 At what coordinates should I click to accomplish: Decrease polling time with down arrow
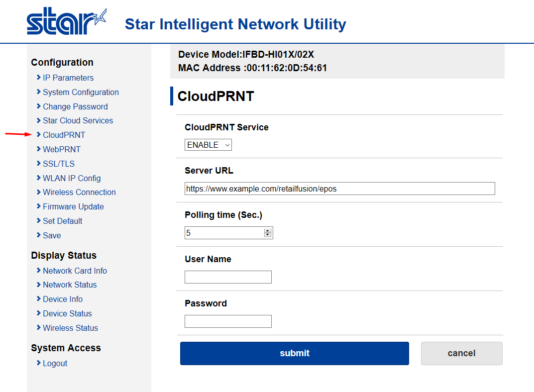(x=268, y=235)
